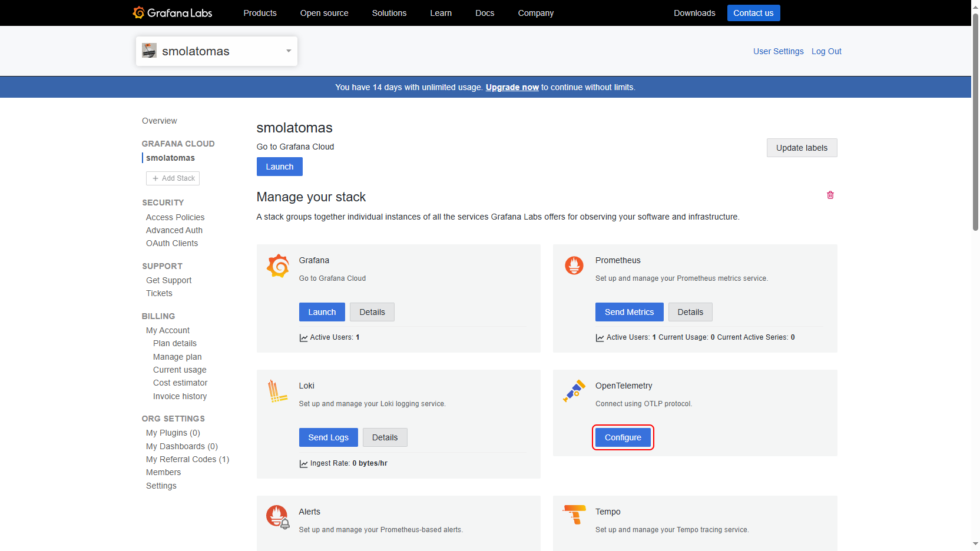Viewport: 980px width, 551px height.
Task: Click Send Metrics for Prometheus
Action: coord(630,312)
